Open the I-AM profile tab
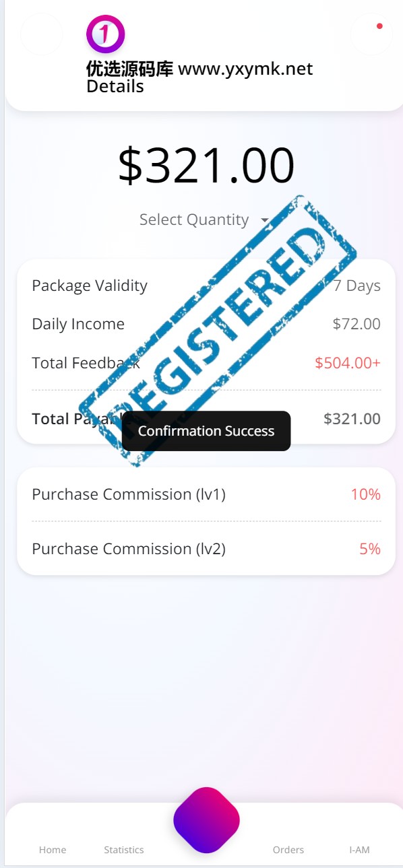The height and width of the screenshot is (868, 403). click(359, 850)
